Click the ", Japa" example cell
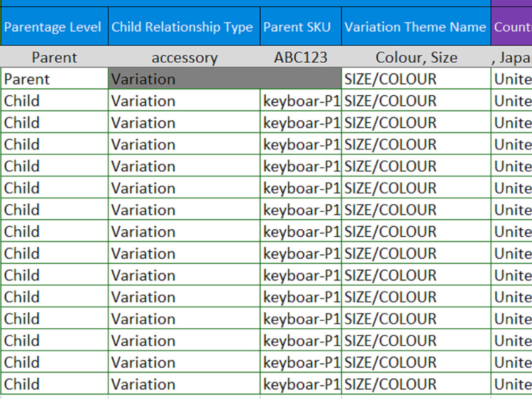Image resolution: width=532 pixels, height=399 pixels. (512, 57)
